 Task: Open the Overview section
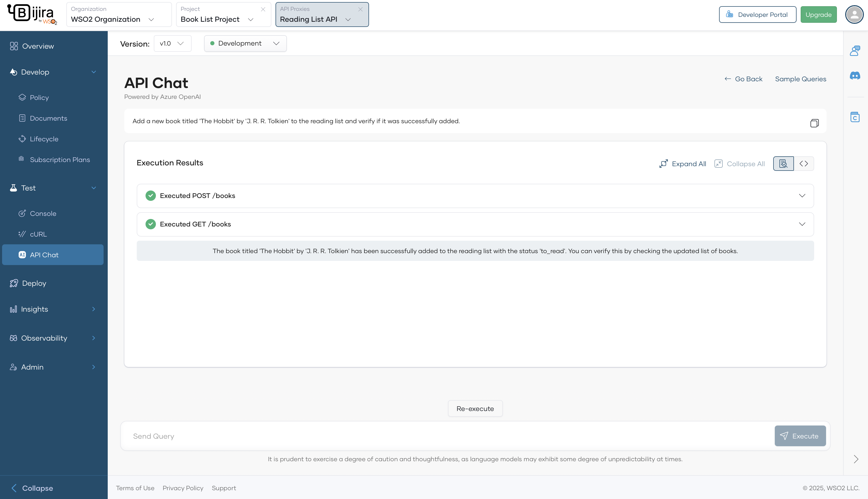pos(38,46)
